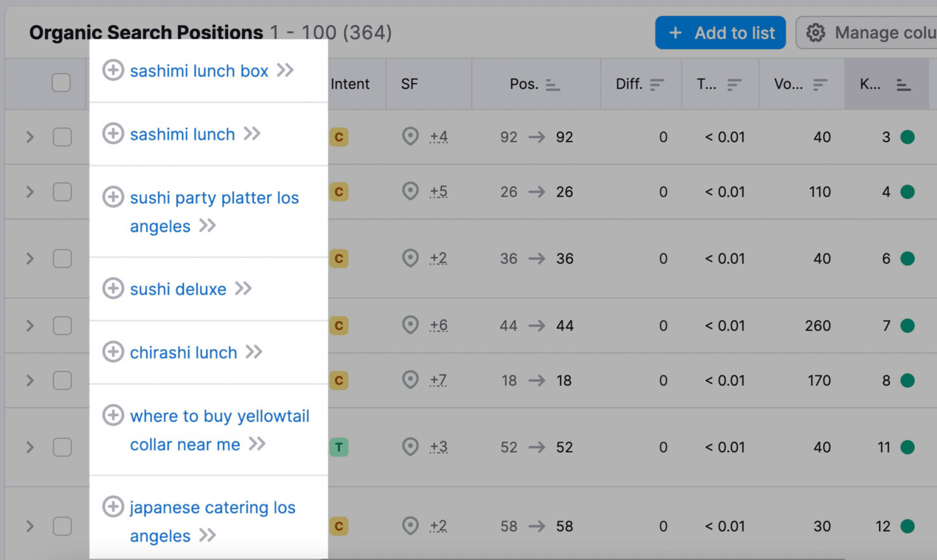Click the Transactional T intent badge
The height and width of the screenshot is (560, 937).
click(339, 447)
